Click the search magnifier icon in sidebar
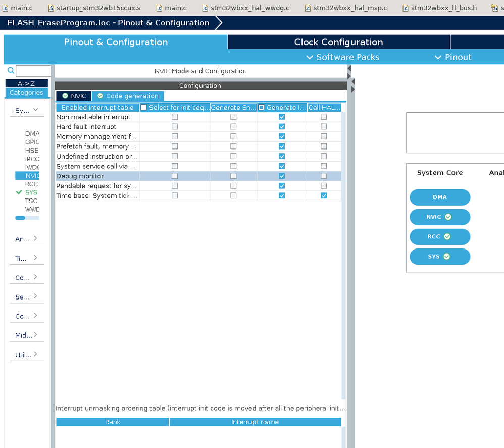The image size is (504, 448). coord(11,70)
